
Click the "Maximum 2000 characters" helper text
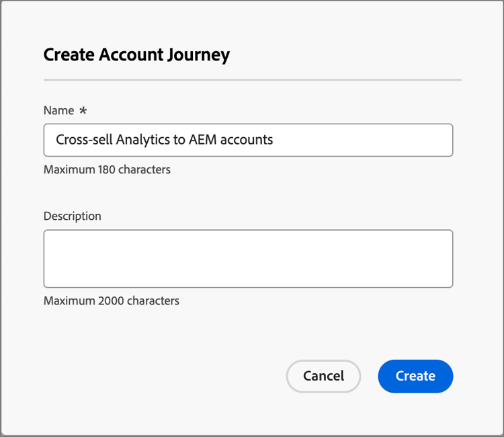click(112, 301)
